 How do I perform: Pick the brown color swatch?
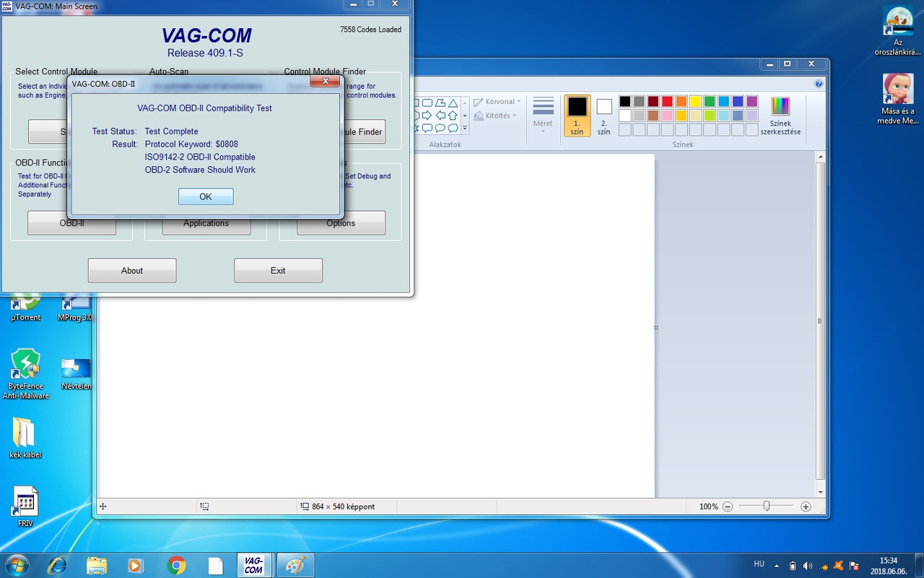[x=653, y=116]
